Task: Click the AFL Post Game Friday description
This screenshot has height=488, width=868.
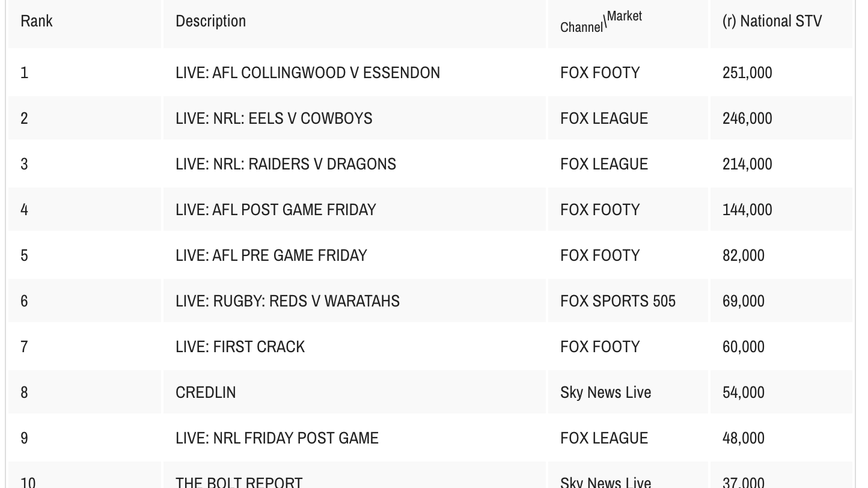Action: 276,210
